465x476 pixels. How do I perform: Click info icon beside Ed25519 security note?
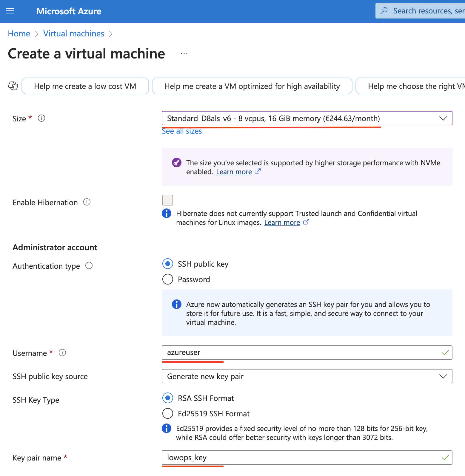[167, 428]
